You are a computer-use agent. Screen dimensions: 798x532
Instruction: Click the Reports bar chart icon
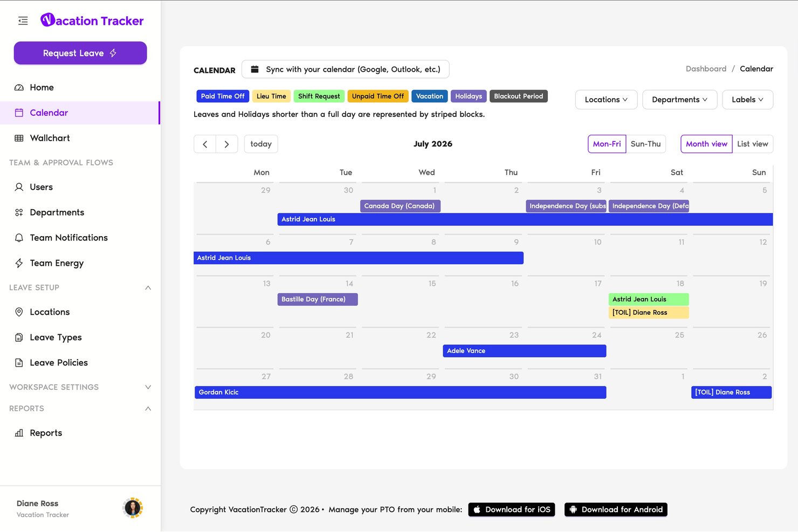point(19,433)
